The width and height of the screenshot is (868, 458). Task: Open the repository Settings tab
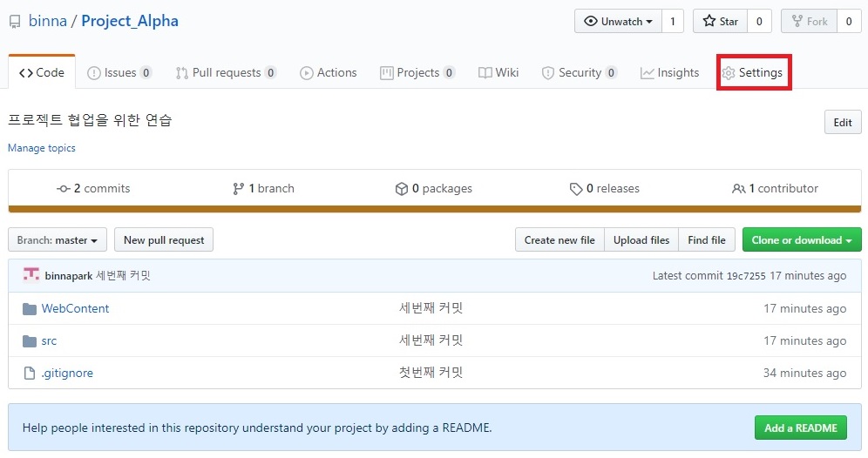click(754, 72)
